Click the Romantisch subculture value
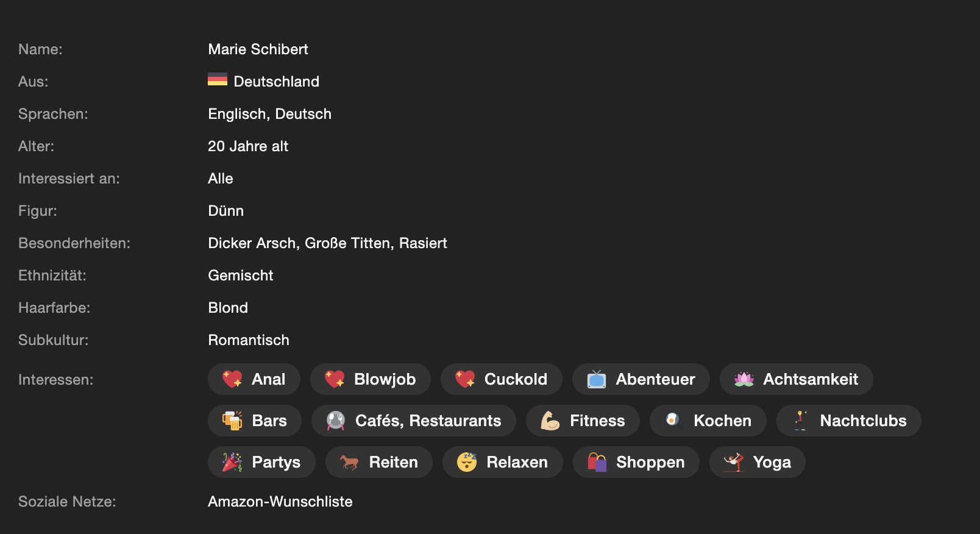Viewport: 980px width, 534px height. click(249, 340)
